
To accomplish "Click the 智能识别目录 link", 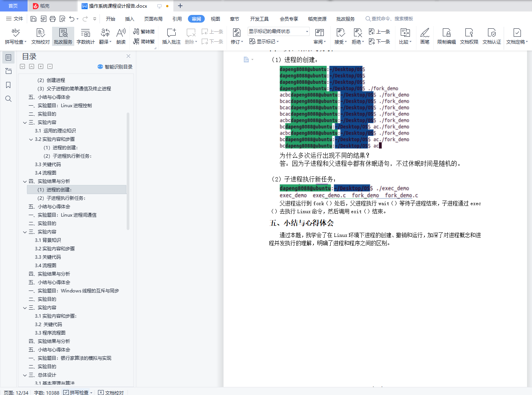I will pos(115,67).
